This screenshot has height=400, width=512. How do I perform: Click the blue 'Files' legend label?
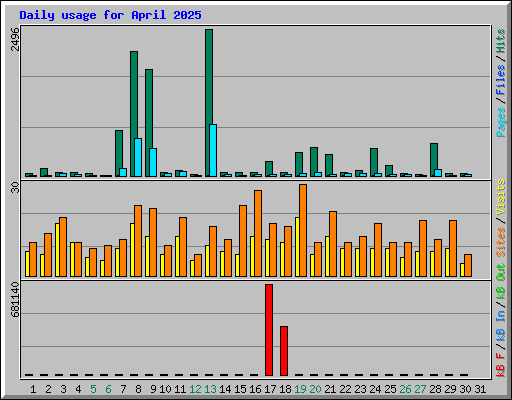[501, 80]
